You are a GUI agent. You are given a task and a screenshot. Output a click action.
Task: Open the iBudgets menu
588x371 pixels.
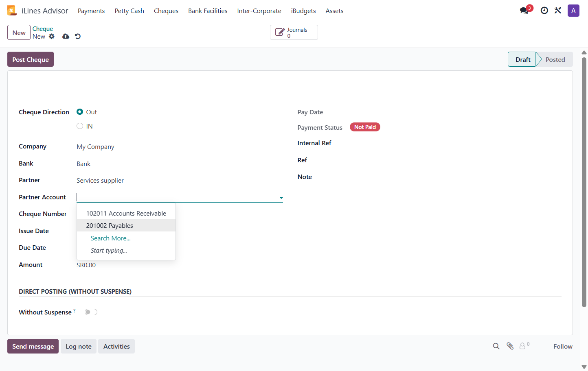click(303, 11)
